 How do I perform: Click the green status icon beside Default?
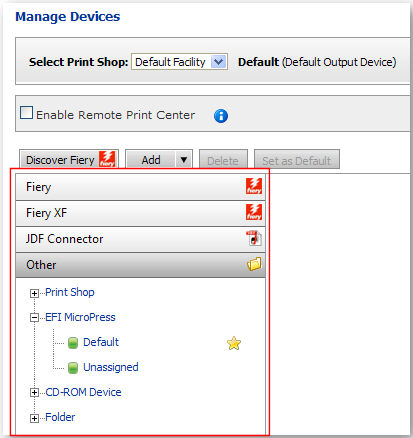point(73,343)
